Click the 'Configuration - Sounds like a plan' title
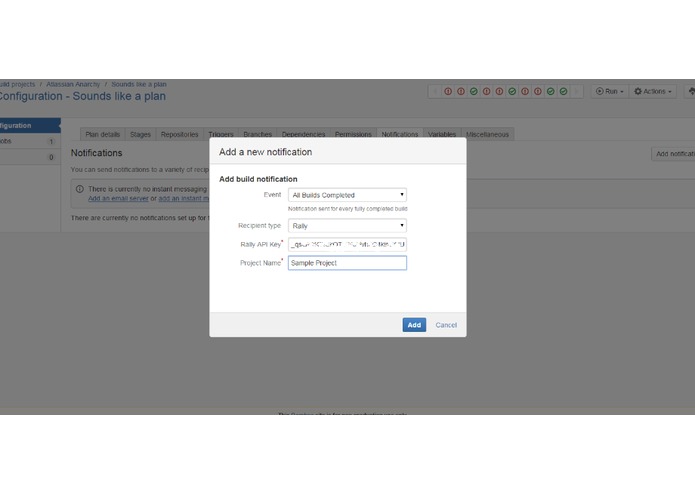 [x=82, y=96]
